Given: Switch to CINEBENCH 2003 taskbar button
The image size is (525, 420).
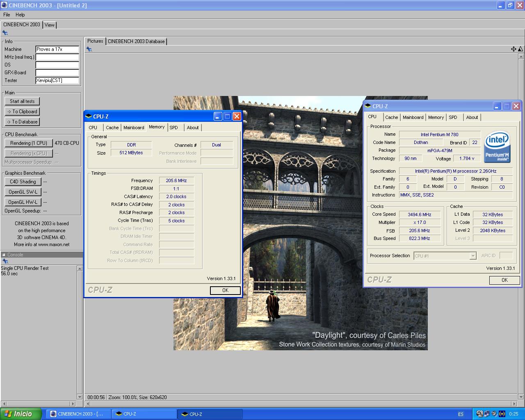Looking at the screenshot, I should tap(78, 414).
